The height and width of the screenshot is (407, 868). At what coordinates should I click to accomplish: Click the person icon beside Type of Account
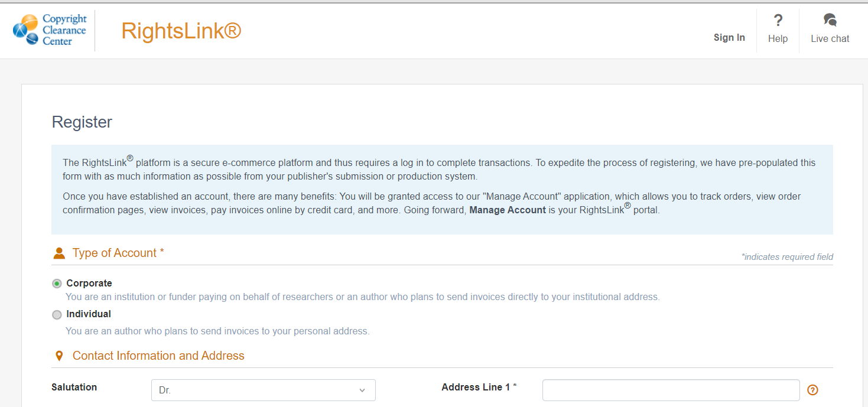point(58,252)
